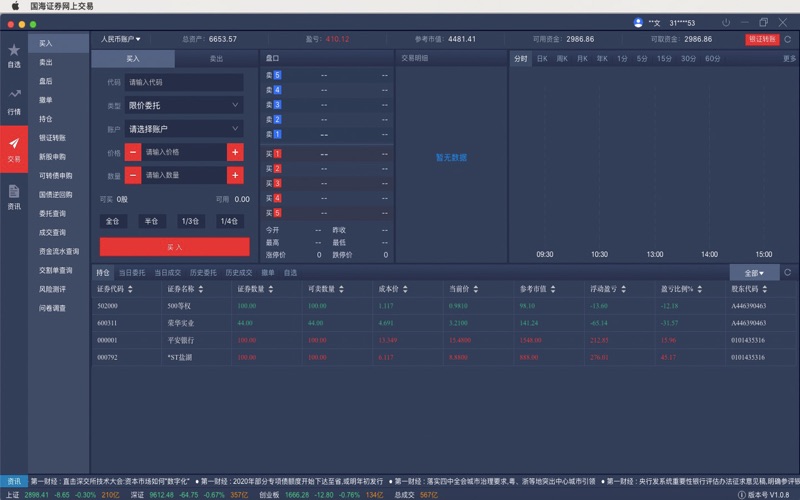Sort holdings by 成本价 arrows
Viewport: 800px width, 500px height.
click(405, 289)
